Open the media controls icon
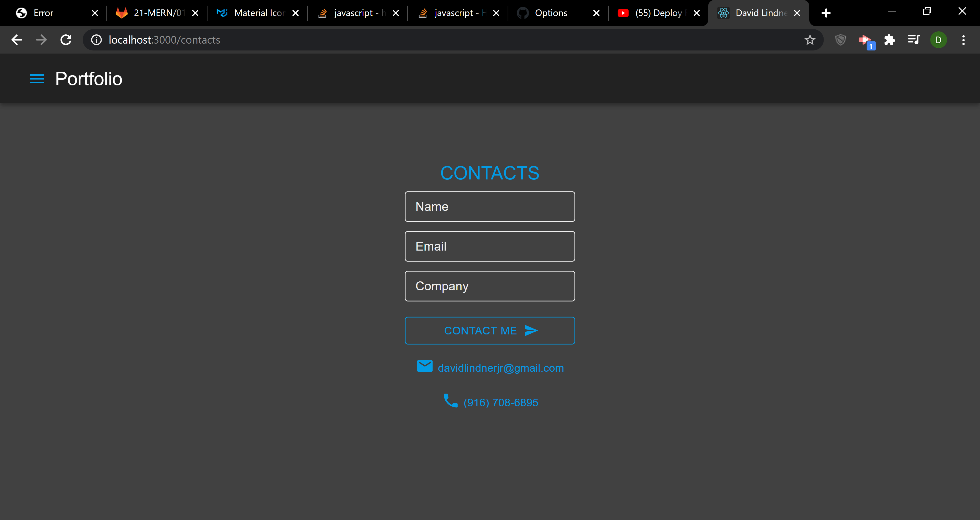Image resolution: width=980 pixels, height=520 pixels. coord(914,40)
